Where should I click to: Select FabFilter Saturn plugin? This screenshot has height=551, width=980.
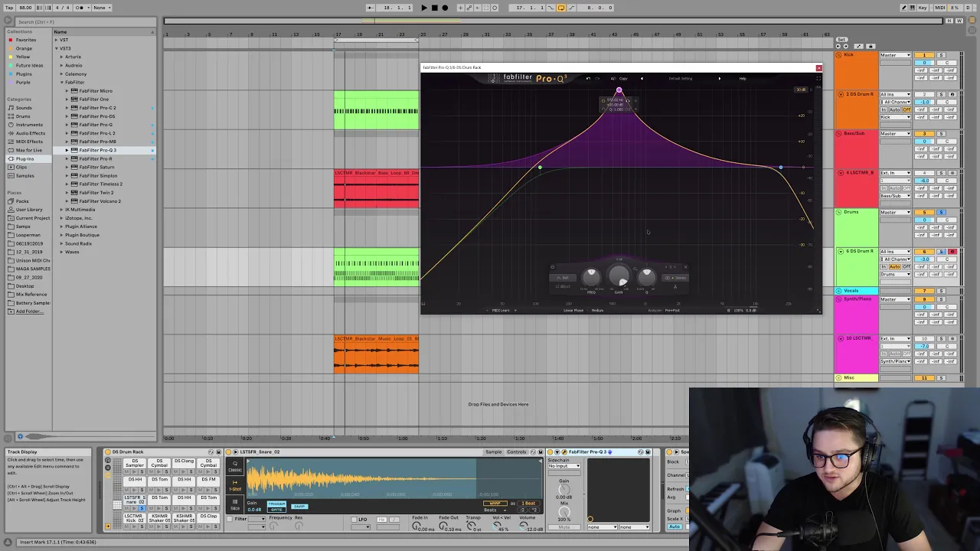tap(96, 167)
